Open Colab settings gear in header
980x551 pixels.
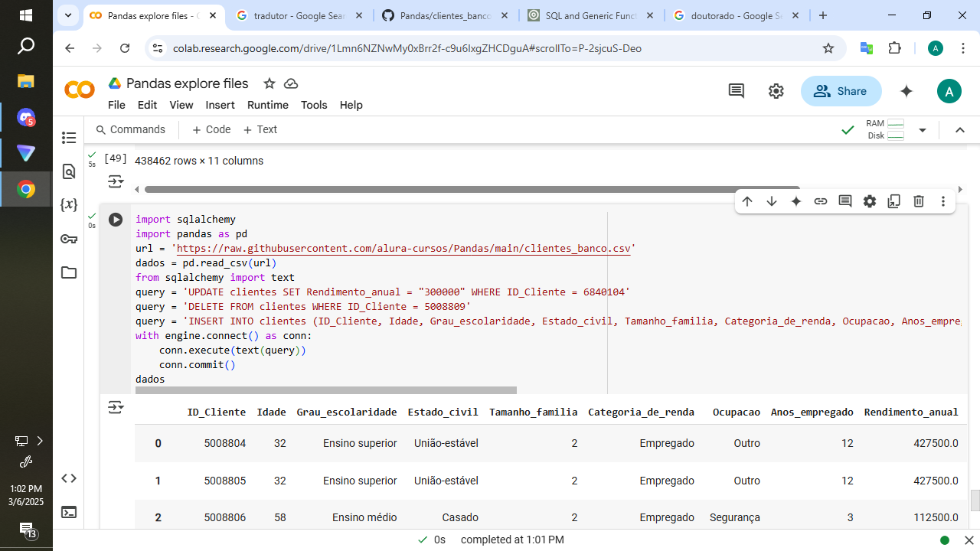[776, 91]
